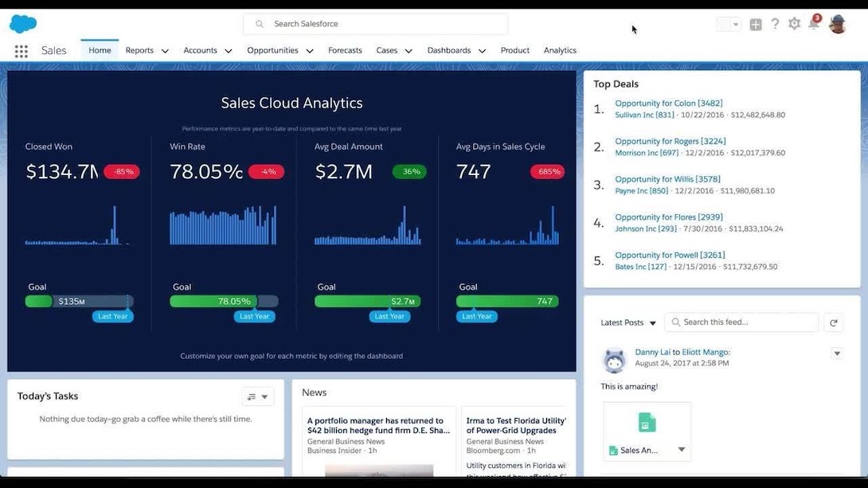This screenshot has height=488, width=868.
Task: Open Danny Lai's profile link
Action: pos(652,353)
